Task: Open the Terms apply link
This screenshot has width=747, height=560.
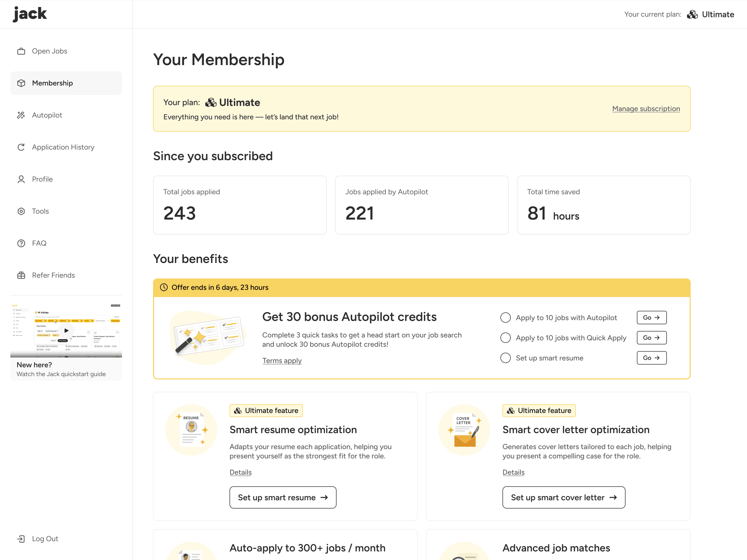Action: pos(282,361)
